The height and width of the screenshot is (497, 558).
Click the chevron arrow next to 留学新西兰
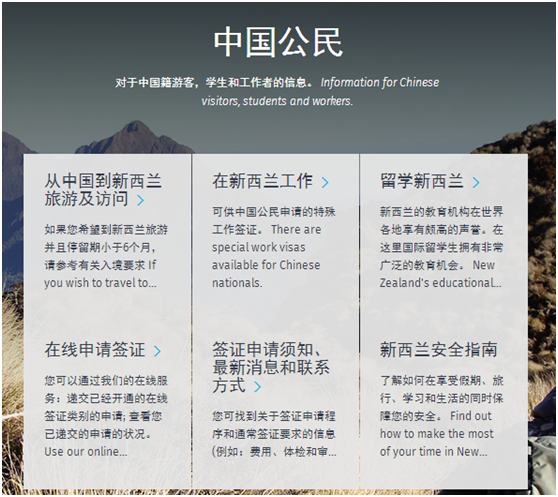coord(476,182)
